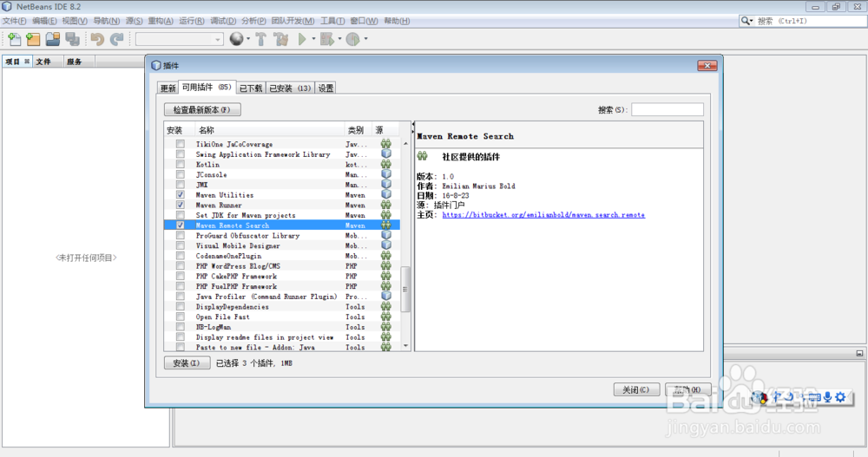Uncheck the Maven Remote Search checkbox
This screenshot has width=868, height=457.
tap(181, 225)
